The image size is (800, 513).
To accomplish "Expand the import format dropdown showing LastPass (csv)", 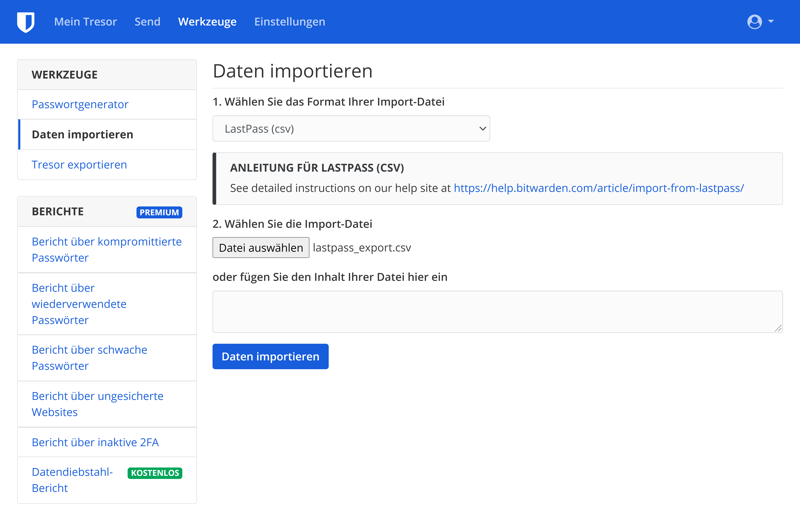I will pyautogui.click(x=351, y=129).
